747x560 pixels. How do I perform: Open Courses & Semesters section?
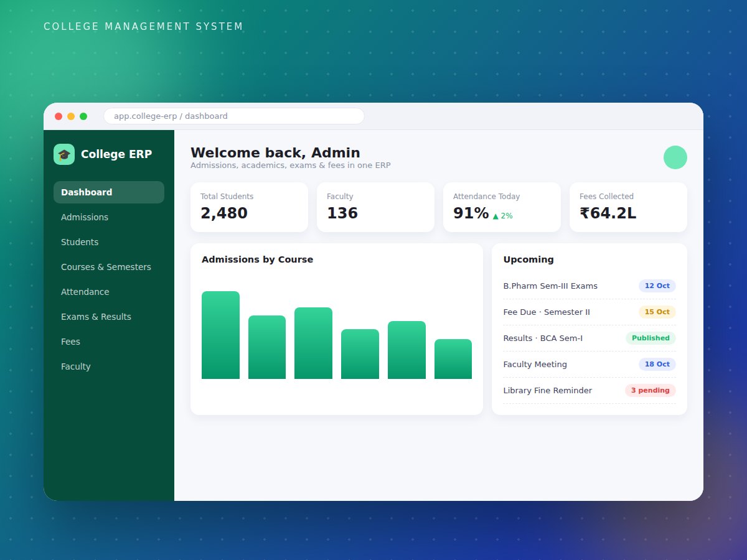pos(109,267)
